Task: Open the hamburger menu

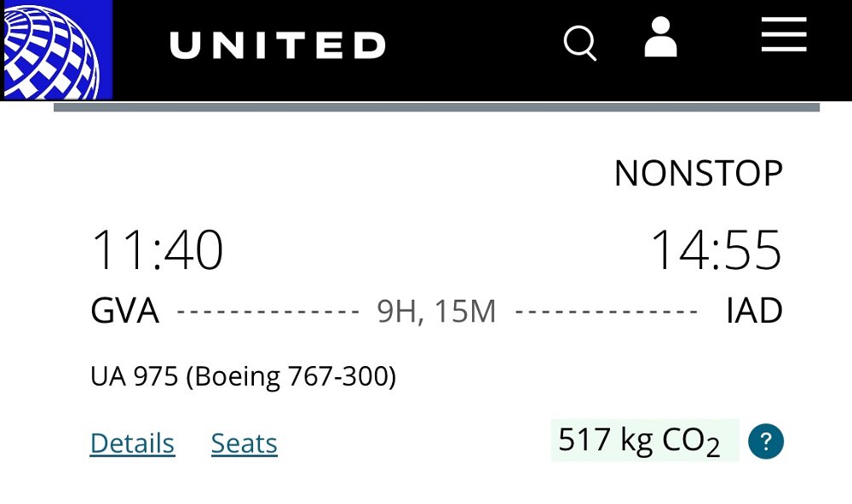Action: pos(783,35)
